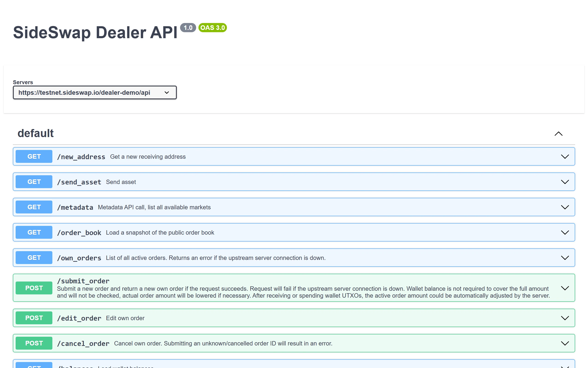
Task: Expand the /metadata endpoint chevron
Action: pos(565,207)
